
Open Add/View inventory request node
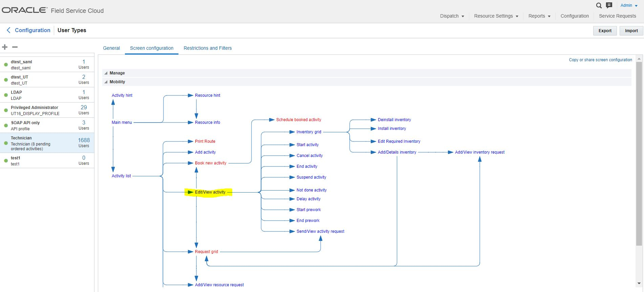479,152
